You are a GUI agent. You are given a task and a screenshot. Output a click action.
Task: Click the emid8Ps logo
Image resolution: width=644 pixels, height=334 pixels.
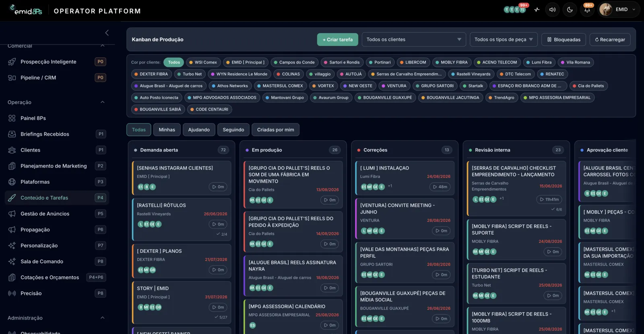[x=26, y=10]
